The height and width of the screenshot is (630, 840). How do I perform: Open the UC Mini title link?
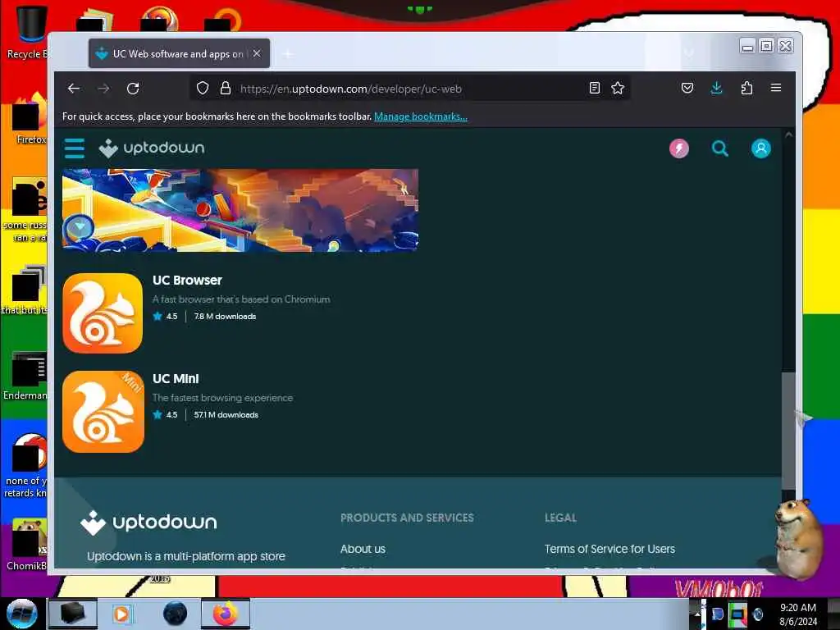176,379
